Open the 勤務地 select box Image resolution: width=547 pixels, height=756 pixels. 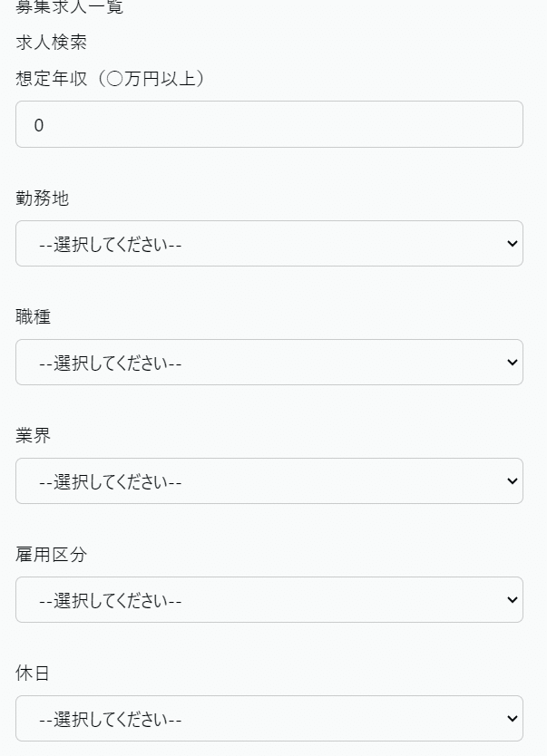pos(269,244)
